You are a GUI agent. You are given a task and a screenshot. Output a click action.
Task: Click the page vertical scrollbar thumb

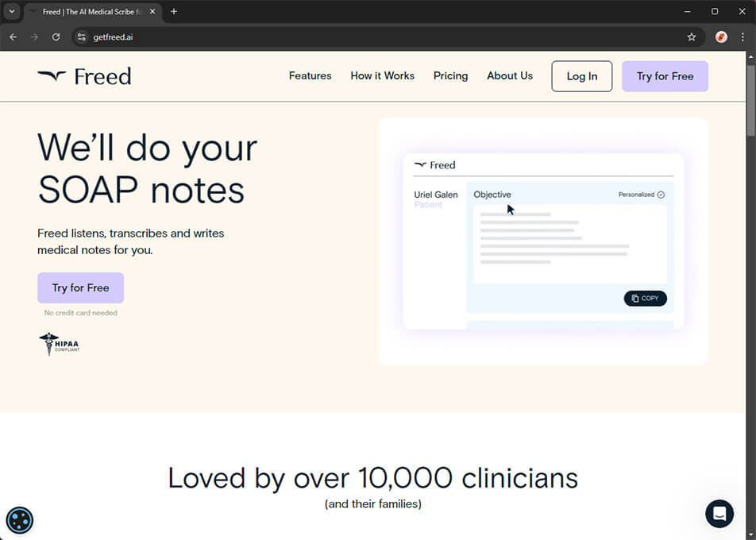tap(750, 100)
